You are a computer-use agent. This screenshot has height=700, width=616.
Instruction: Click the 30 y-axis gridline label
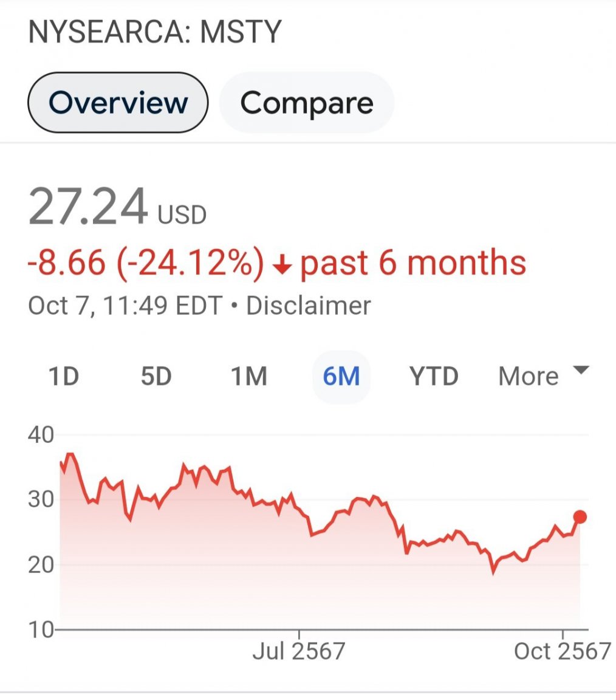pyautogui.click(x=41, y=499)
